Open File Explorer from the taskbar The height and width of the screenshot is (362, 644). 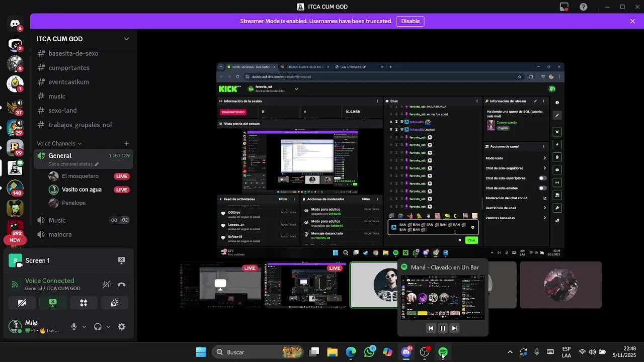coord(332,352)
